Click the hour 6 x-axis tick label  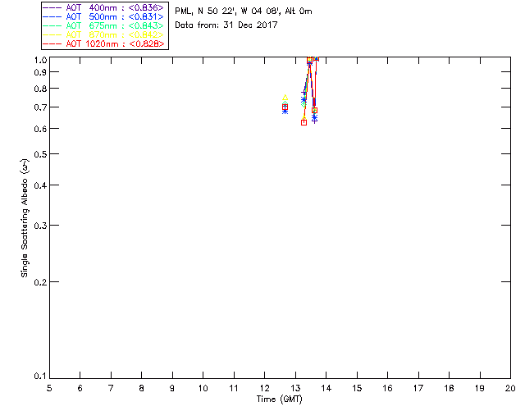click(x=80, y=388)
